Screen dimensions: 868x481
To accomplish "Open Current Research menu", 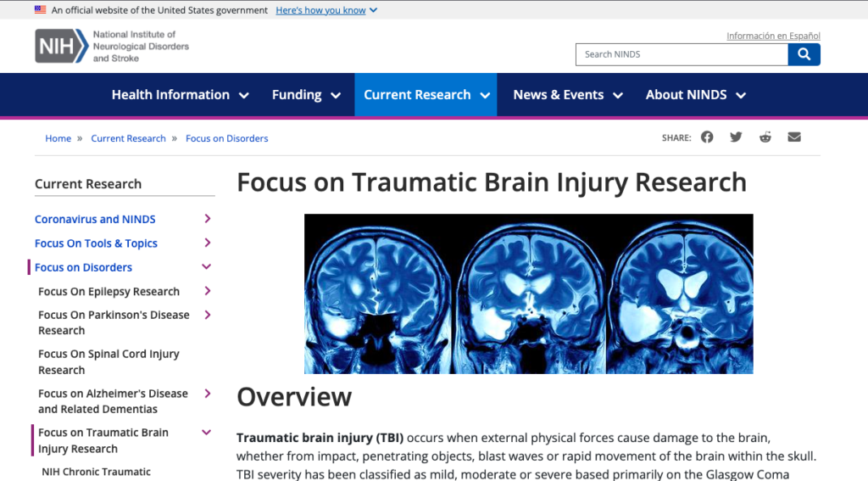I will coord(426,95).
